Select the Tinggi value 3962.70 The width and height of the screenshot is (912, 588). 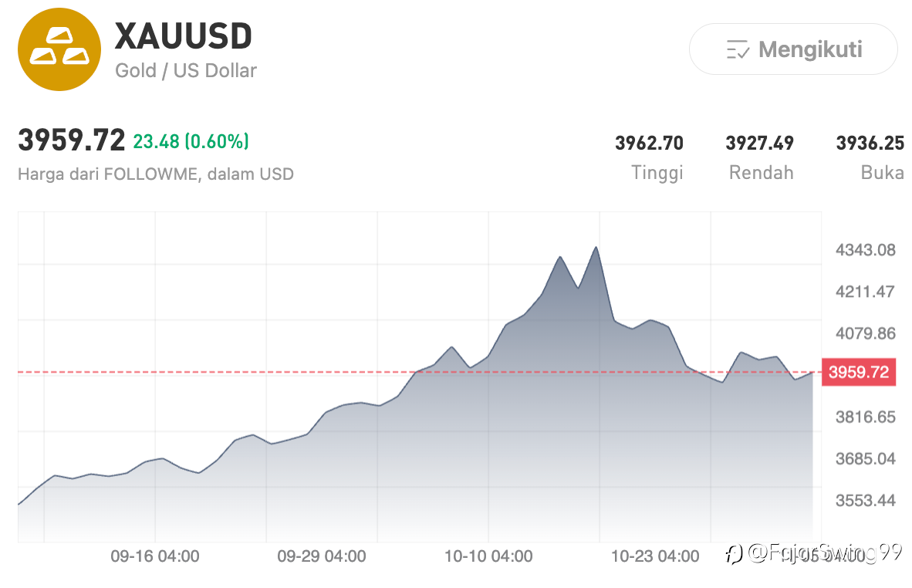[649, 143]
